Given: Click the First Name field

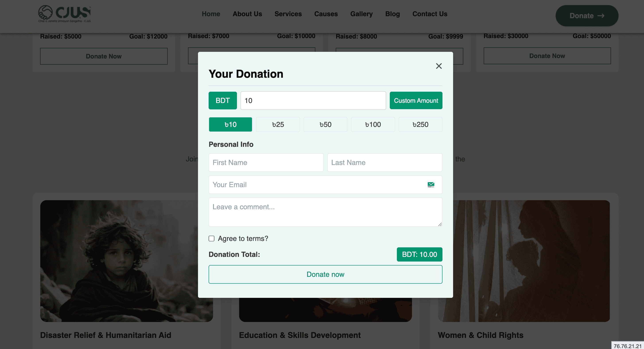Looking at the screenshot, I should pyautogui.click(x=266, y=163).
